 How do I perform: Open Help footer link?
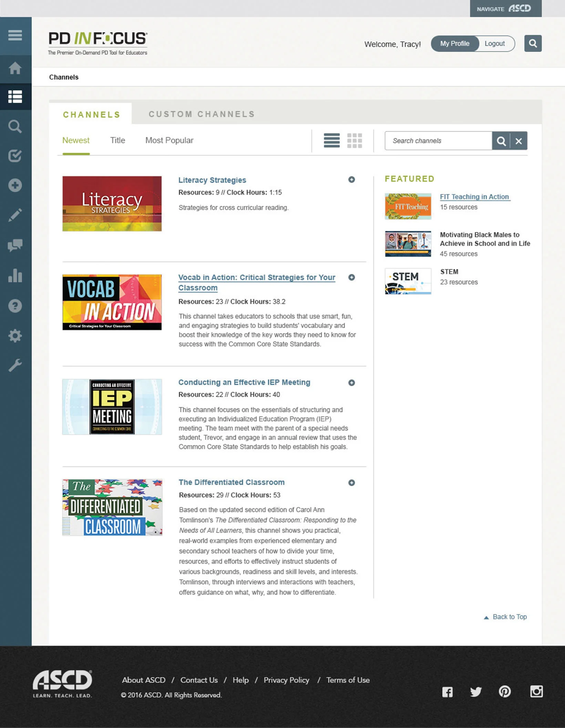[240, 680]
